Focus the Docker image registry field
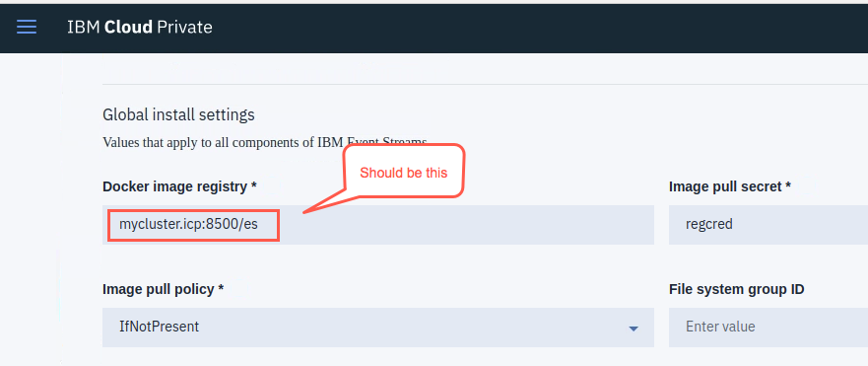Screen dimensions: 868x366 pyautogui.click(x=378, y=225)
